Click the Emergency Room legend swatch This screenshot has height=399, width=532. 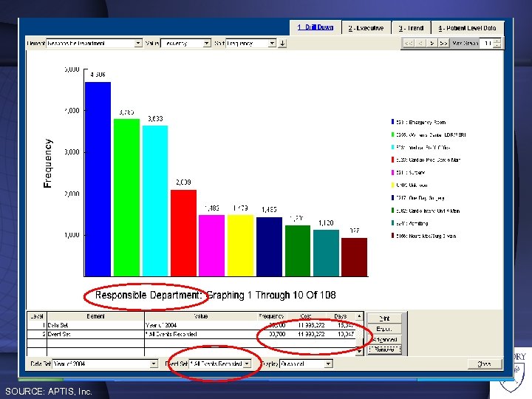[x=392, y=122]
